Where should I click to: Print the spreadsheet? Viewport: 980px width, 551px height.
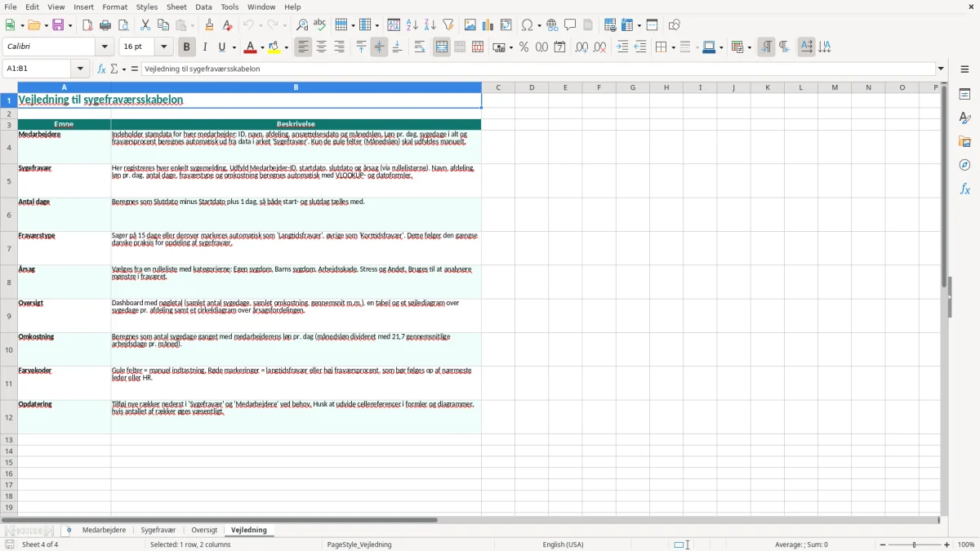tap(105, 25)
